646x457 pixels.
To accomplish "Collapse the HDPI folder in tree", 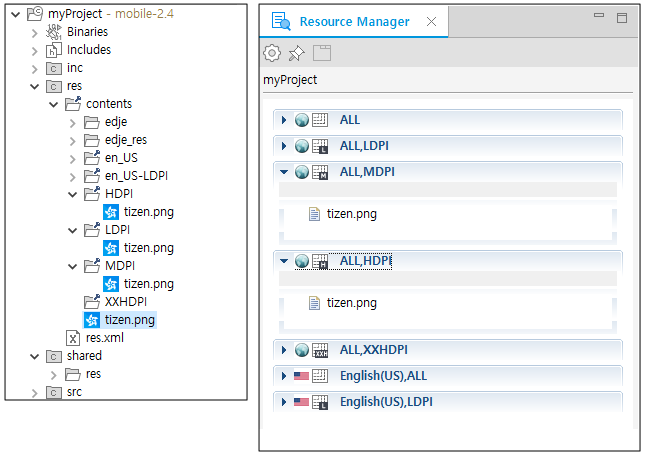I will [73, 194].
